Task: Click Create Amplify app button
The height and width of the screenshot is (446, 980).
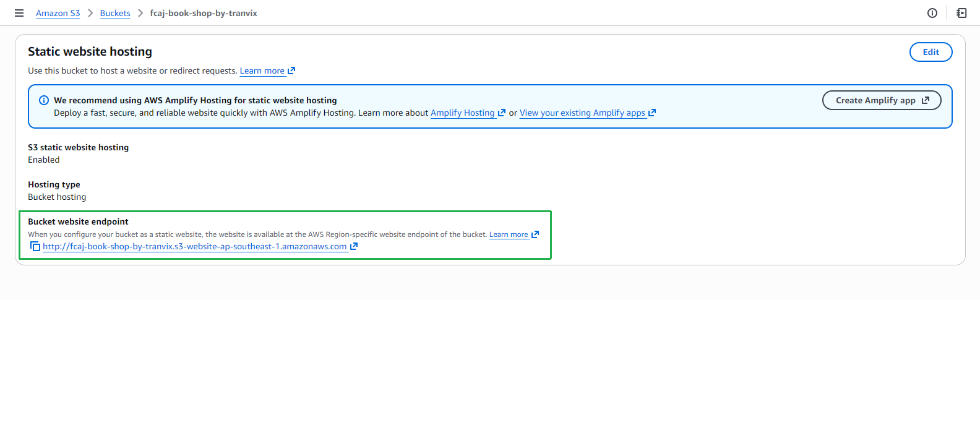Action: pos(882,100)
